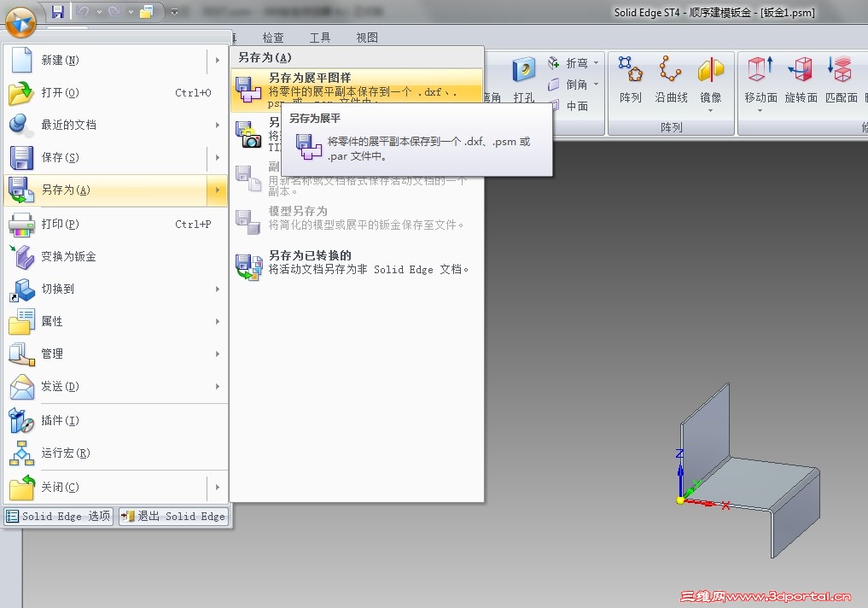Click the 打孔 hole tool icon

tap(523, 70)
